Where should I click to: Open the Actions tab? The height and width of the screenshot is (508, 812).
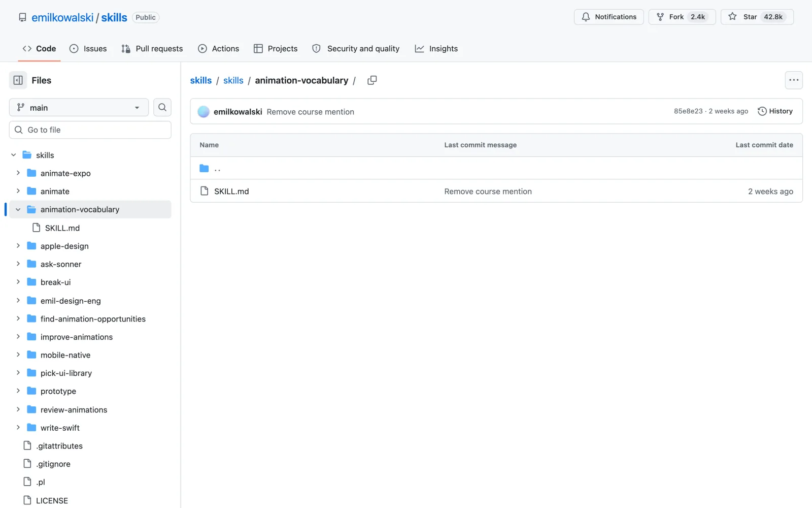[219, 49]
